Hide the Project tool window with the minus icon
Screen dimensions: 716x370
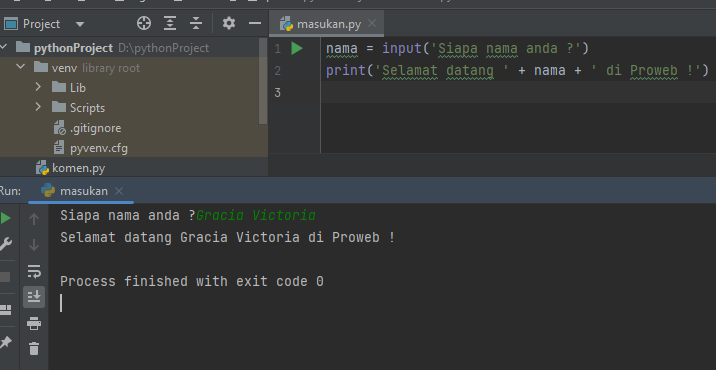pos(255,23)
